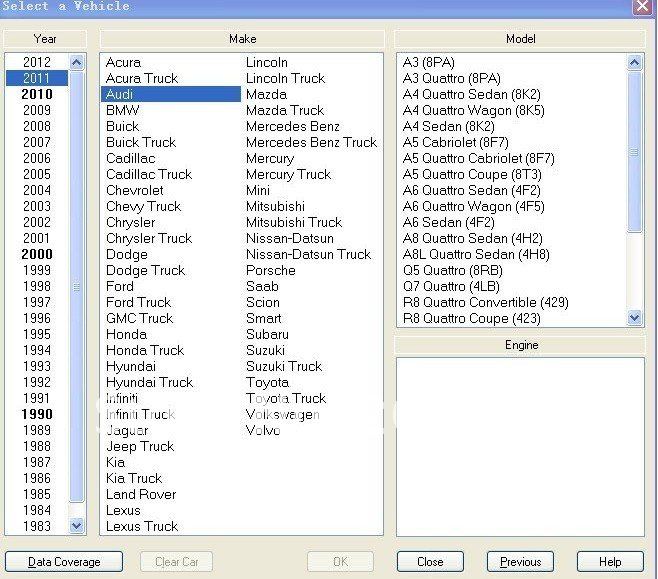Click the Year list scroll-up arrow
Screen dimensions: 658x579
(x=76, y=63)
